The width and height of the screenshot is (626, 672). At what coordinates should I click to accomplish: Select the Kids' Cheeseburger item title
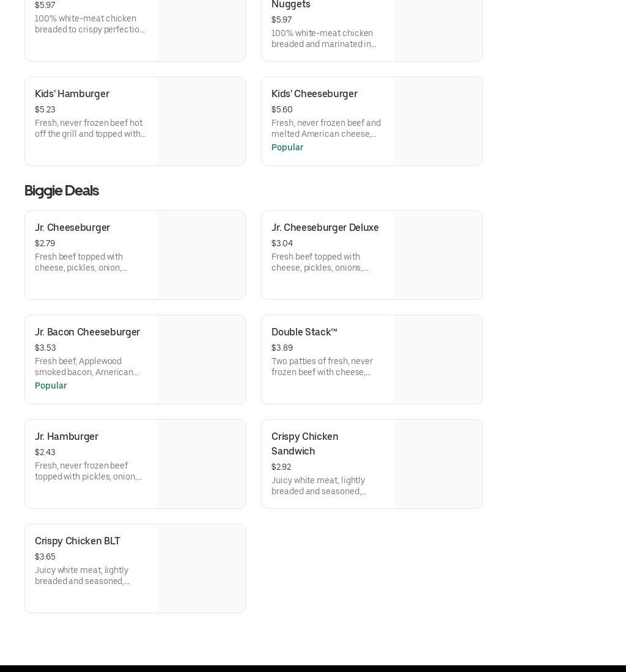[x=314, y=94]
